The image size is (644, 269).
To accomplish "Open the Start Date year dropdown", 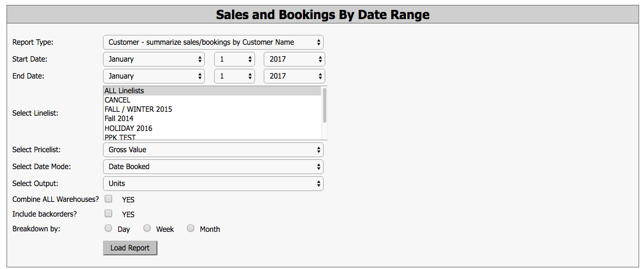I will [294, 59].
